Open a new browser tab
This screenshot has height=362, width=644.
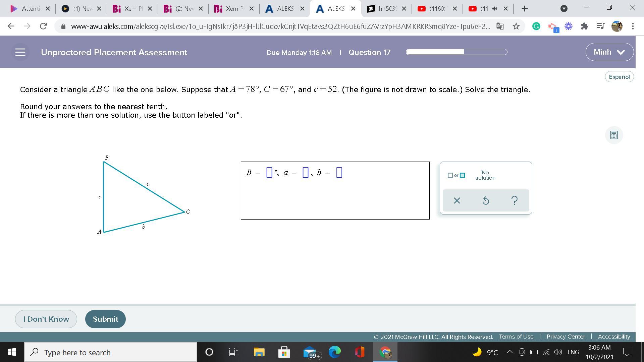pos(525,9)
